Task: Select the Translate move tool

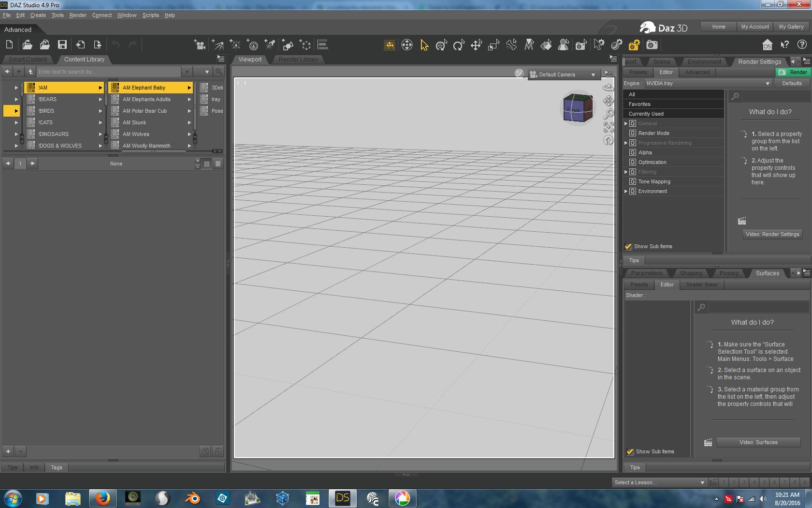Action: [476, 45]
